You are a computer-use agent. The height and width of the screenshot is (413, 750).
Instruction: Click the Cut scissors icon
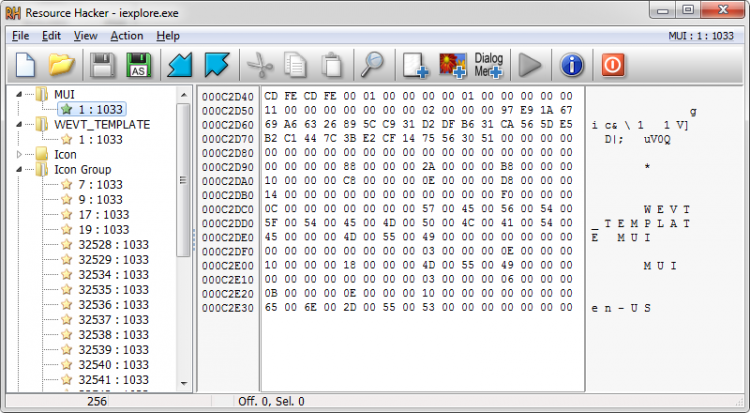pyautogui.click(x=260, y=65)
